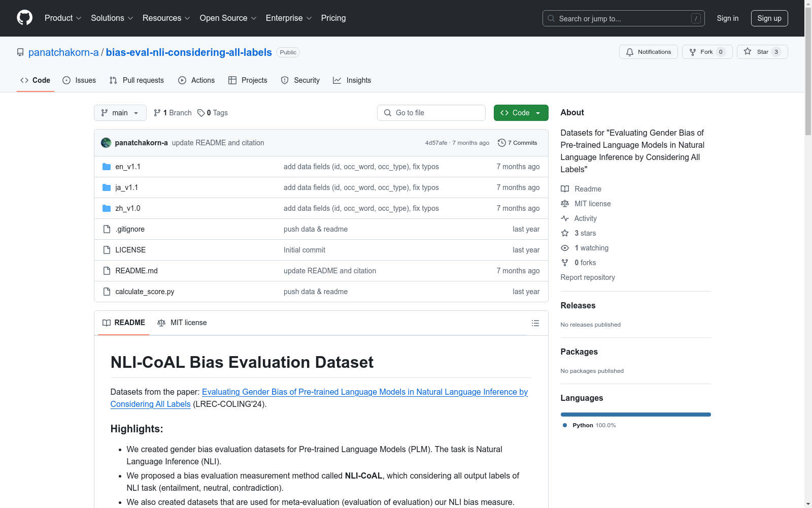The width and height of the screenshot is (812, 508).
Task: Click the Activity pulse icon
Action: [565, 218]
